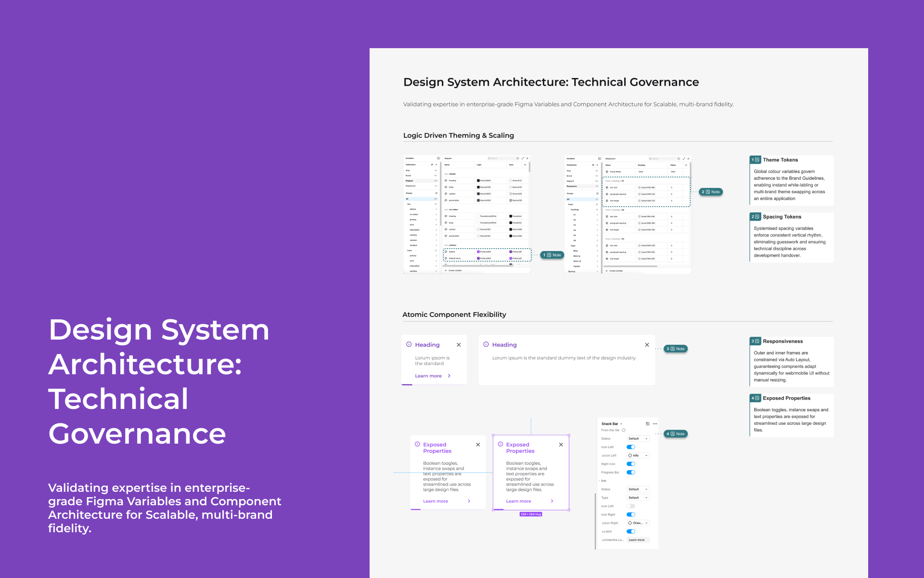Select the Headings group in the variables sidebar
Image resolution: width=924 pixels, height=578 pixels.
point(575,210)
